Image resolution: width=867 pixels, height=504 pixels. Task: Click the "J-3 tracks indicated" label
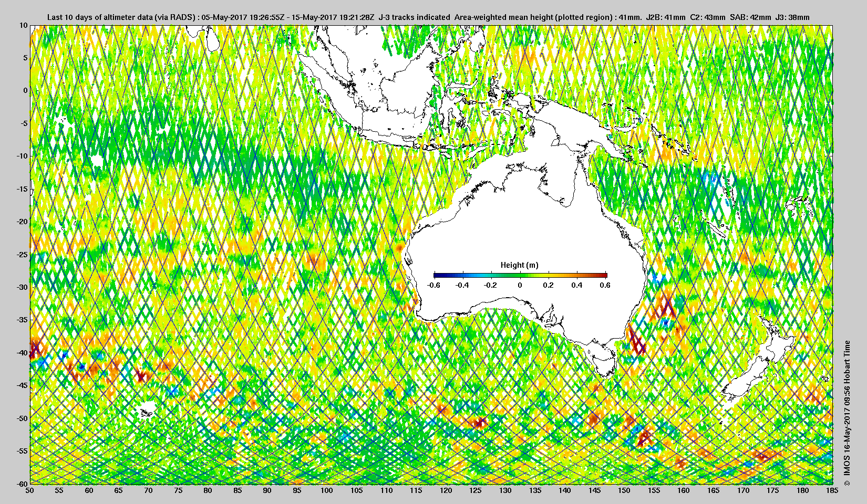pyautogui.click(x=415, y=17)
